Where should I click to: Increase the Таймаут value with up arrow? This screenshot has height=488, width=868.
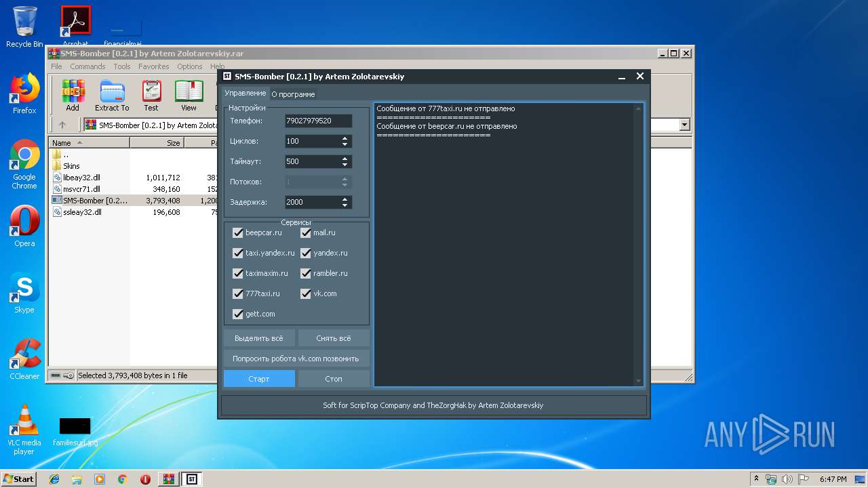click(344, 159)
